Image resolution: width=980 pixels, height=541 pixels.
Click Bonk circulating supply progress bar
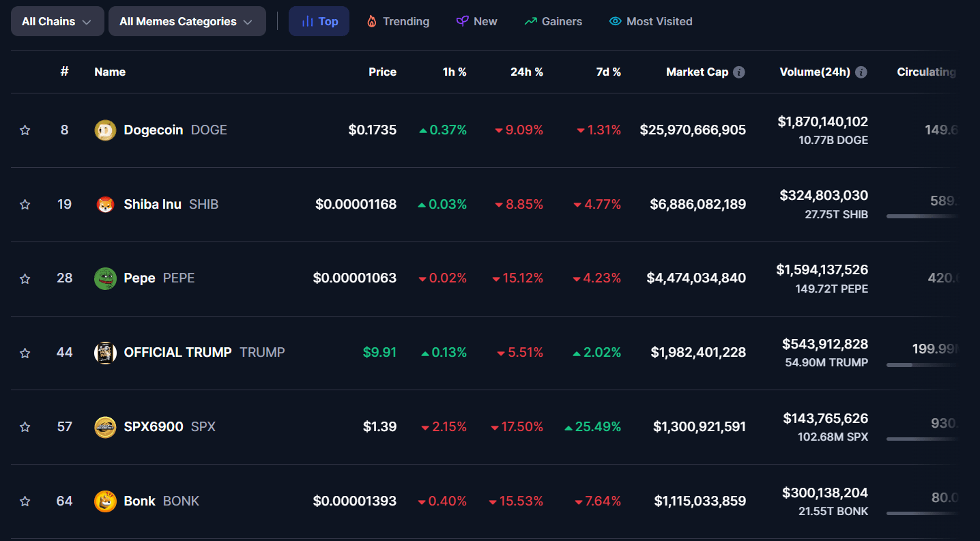click(x=923, y=514)
